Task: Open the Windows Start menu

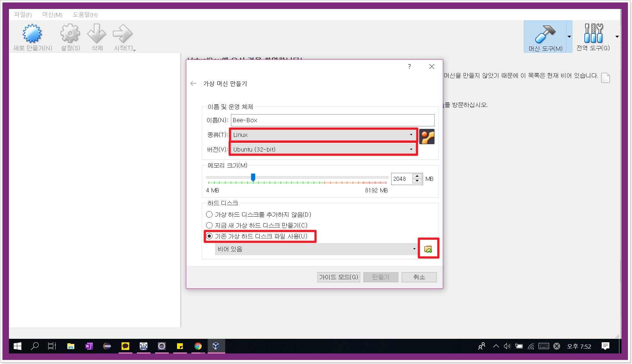Action: tap(18, 346)
